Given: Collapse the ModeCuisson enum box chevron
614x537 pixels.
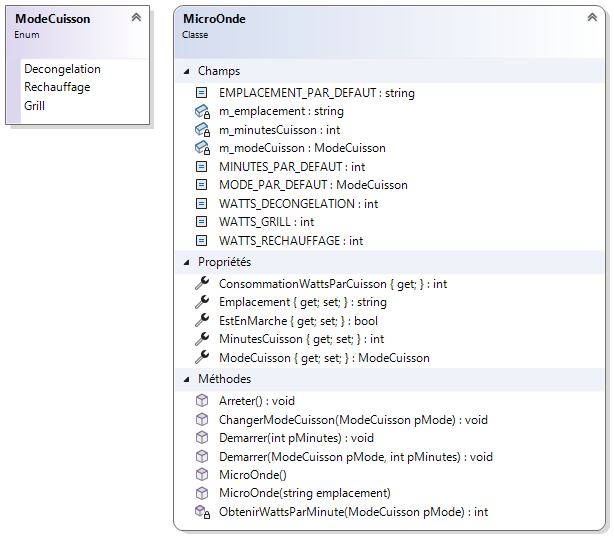Looking at the screenshot, I should click(136, 18).
